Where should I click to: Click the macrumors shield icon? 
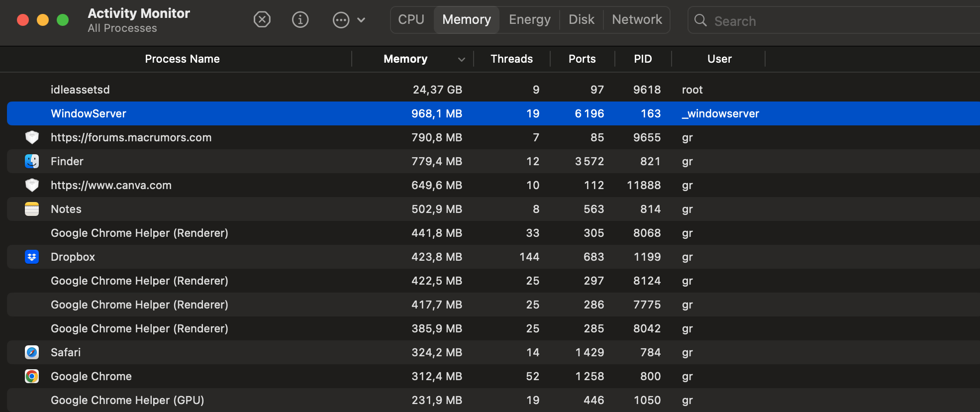32,137
